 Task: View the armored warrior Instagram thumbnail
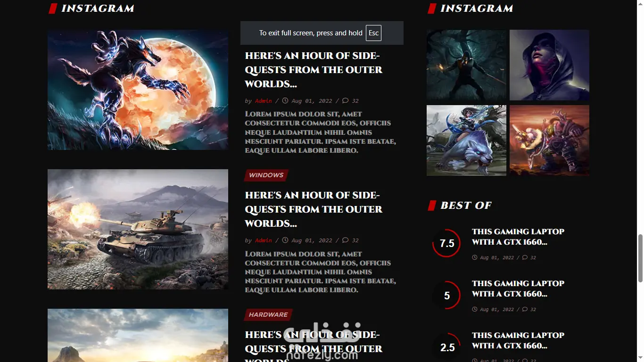549,140
